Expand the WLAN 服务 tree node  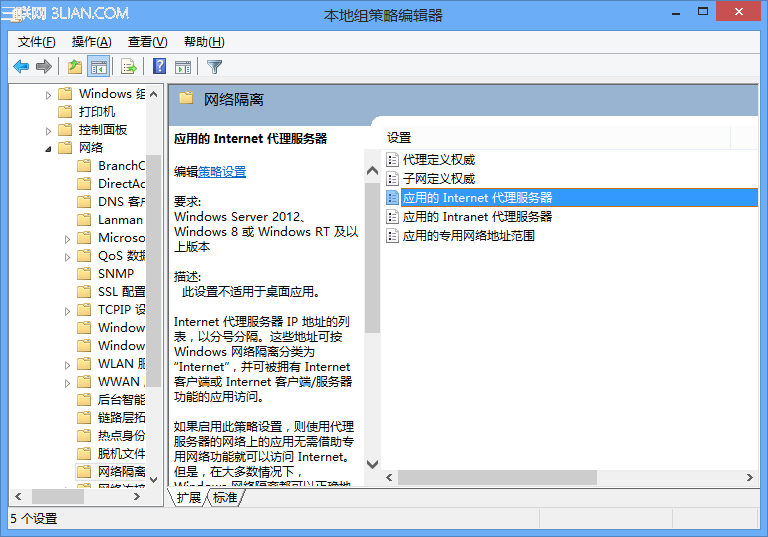click(x=67, y=365)
